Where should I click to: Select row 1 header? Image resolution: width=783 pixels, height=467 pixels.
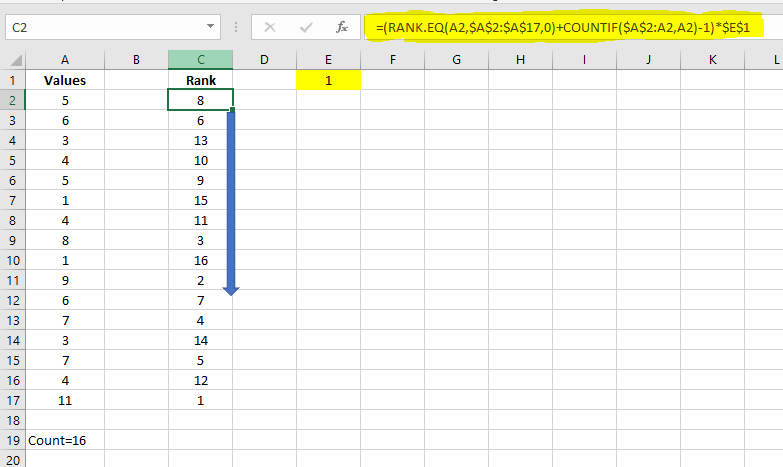click(x=12, y=80)
